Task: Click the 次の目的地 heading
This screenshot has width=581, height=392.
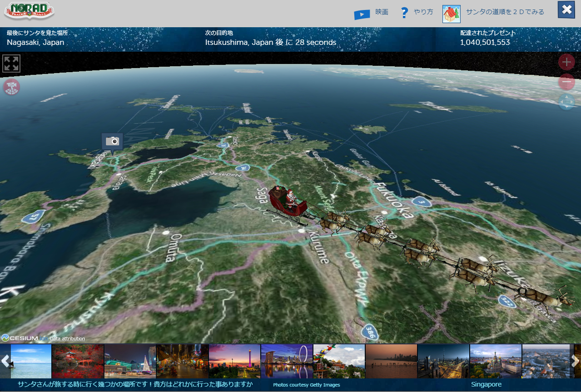Action: click(x=218, y=33)
